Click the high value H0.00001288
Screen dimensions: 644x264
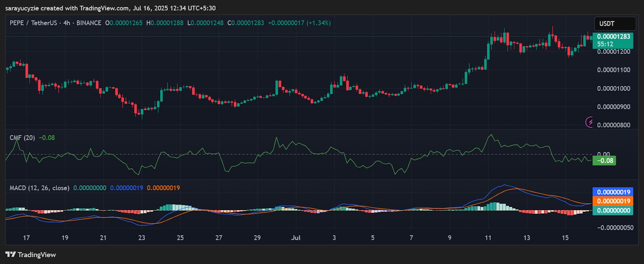click(165, 23)
